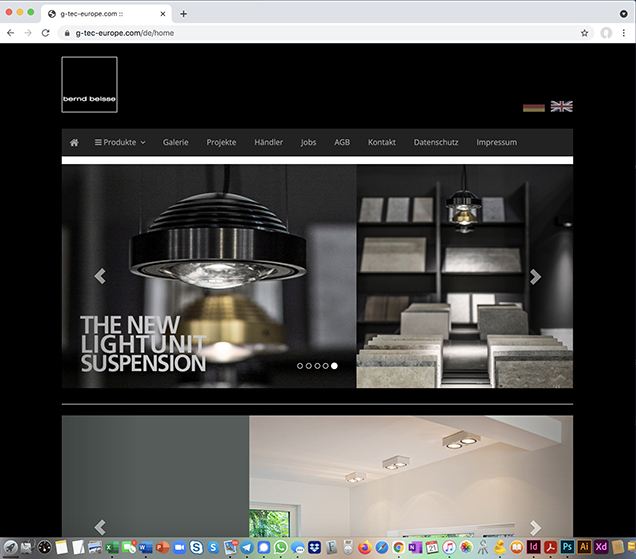The height and width of the screenshot is (559, 636).
Task: Select the third carousel indicator dot
Action: coord(317,366)
